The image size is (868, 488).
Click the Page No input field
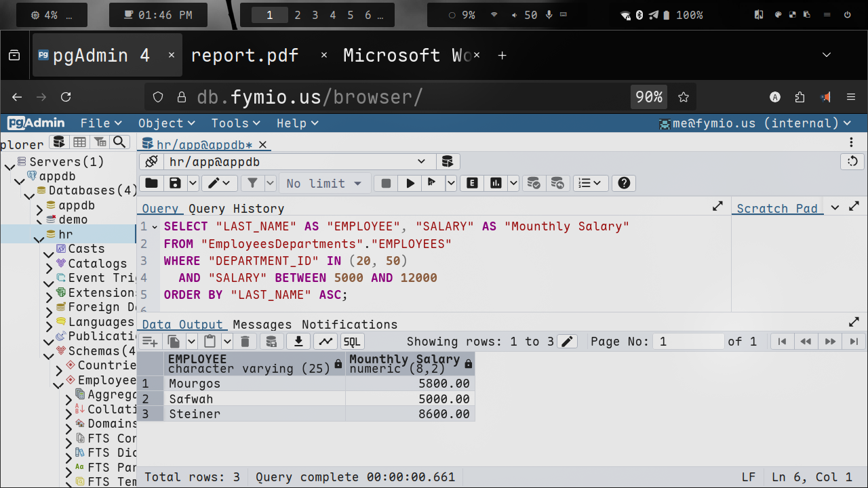click(688, 342)
